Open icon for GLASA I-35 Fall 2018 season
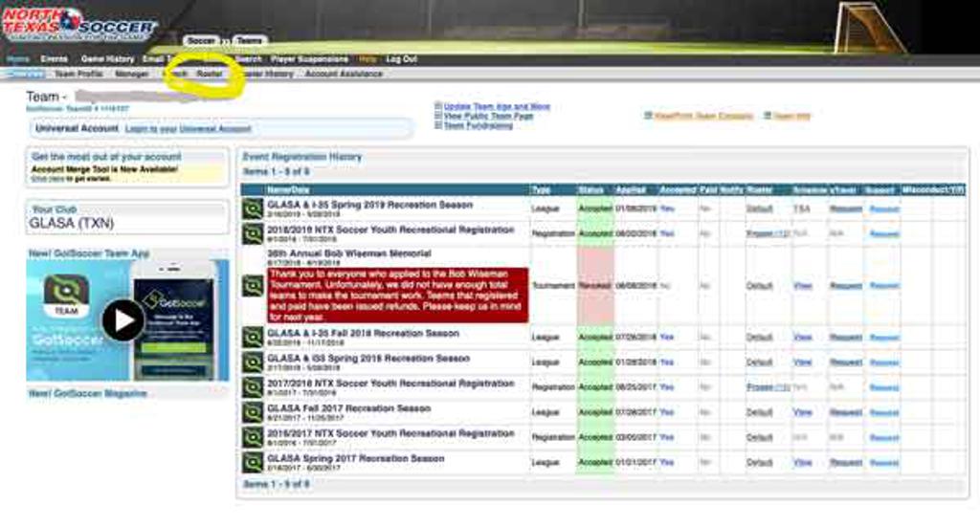The height and width of the screenshot is (527, 980). [x=253, y=337]
